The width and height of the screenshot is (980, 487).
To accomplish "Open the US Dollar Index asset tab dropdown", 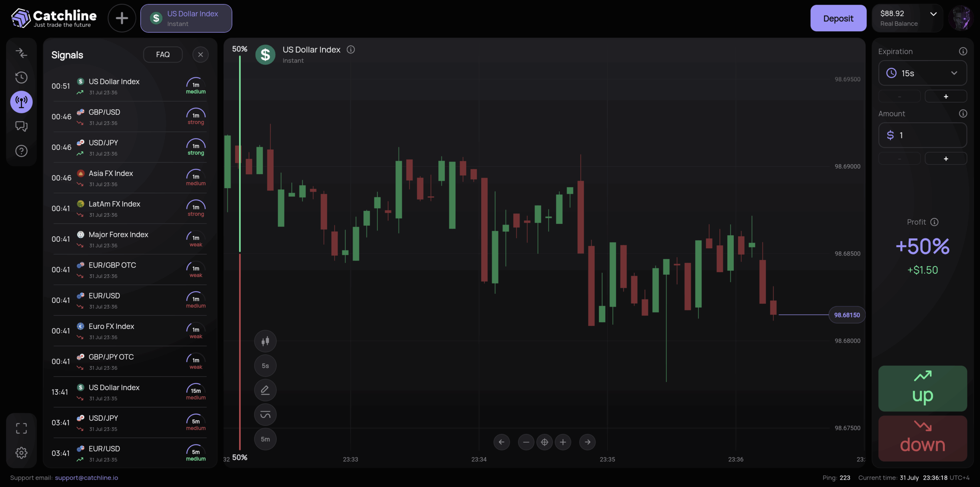I will [186, 18].
